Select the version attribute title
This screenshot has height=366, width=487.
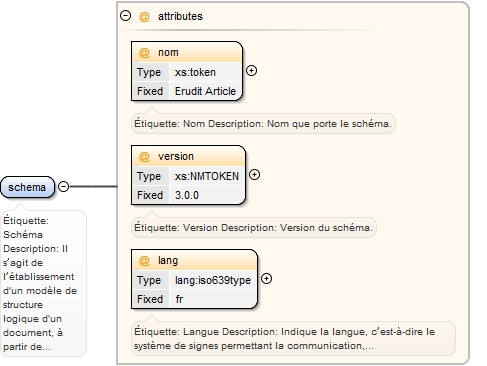176,156
